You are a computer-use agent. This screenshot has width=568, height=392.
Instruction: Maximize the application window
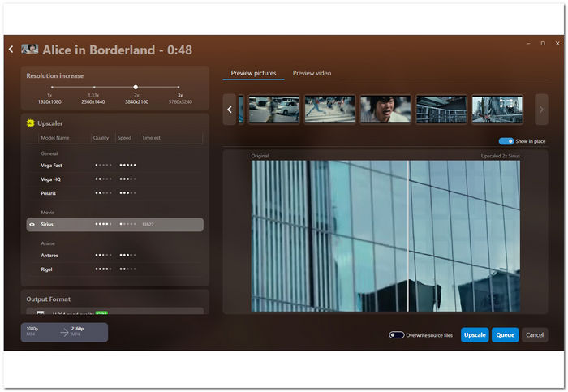click(543, 43)
